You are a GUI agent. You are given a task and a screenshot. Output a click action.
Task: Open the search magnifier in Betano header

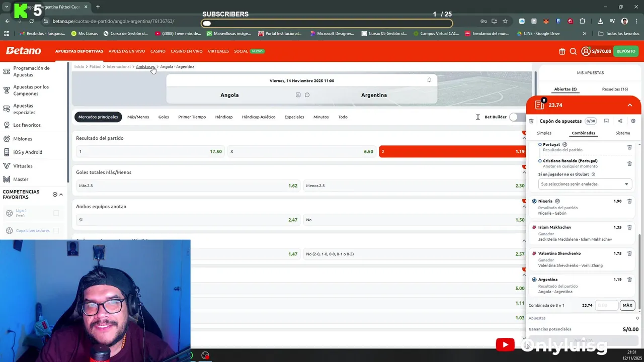click(573, 51)
